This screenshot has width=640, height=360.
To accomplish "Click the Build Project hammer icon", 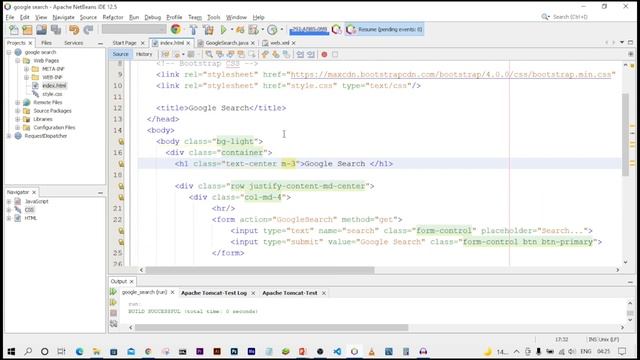I will (193, 29).
